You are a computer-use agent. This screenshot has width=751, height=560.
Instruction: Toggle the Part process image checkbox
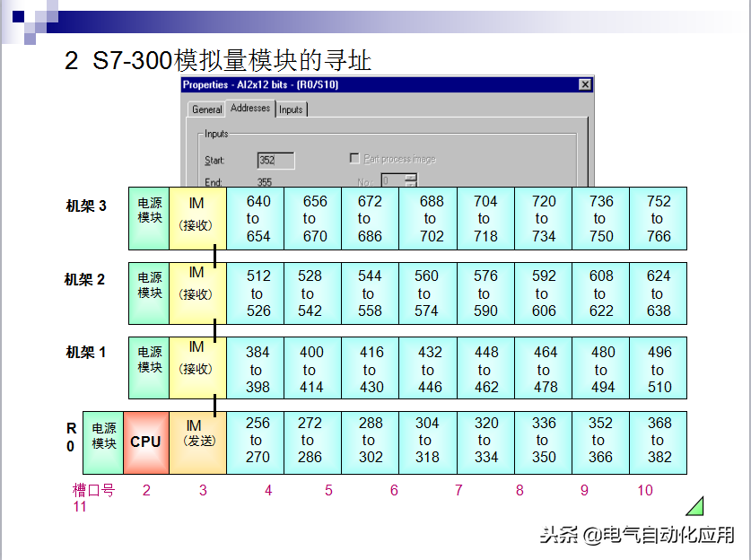point(354,158)
